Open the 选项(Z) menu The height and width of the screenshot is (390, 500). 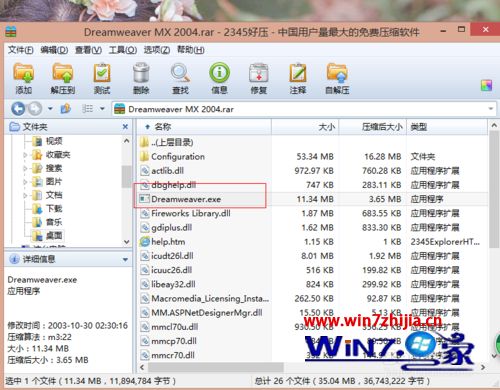pos(157,50)
